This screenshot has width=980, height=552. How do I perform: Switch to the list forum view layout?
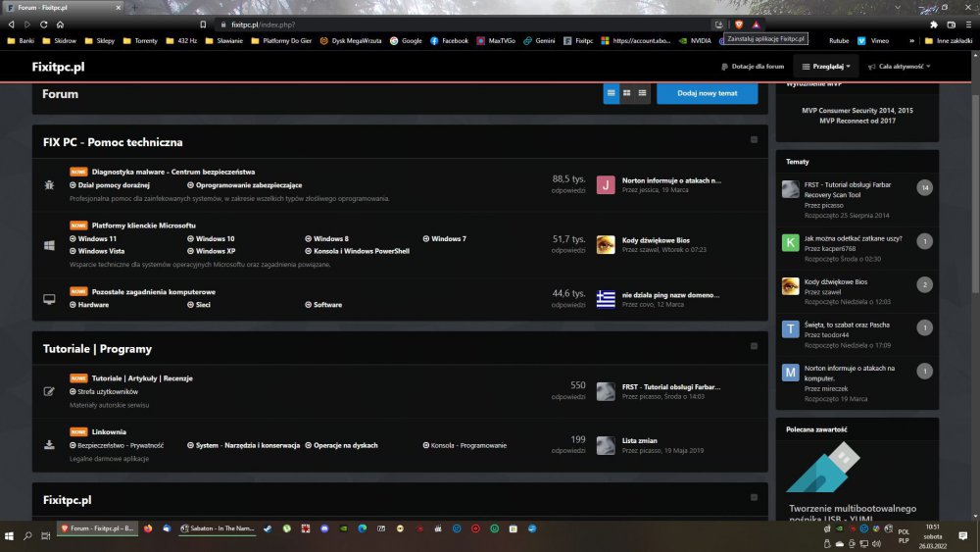[642, 92]
